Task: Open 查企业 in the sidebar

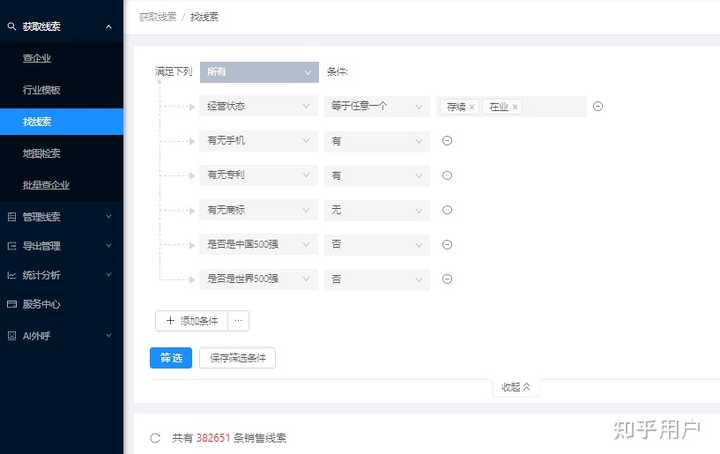Action: [x=37, y=58]
